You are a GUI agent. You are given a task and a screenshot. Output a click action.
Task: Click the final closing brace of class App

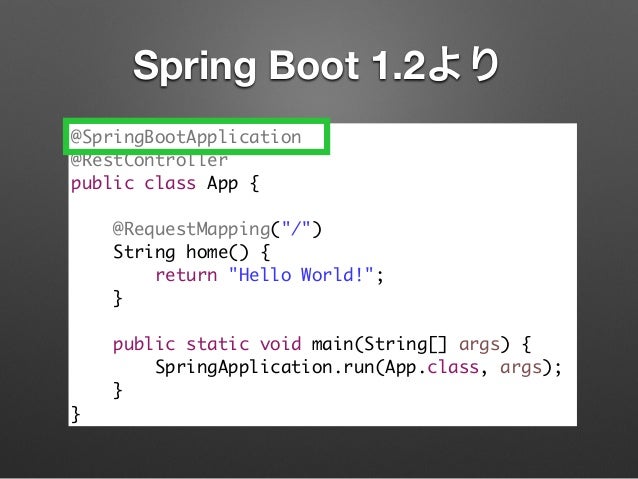coord(76,414)
